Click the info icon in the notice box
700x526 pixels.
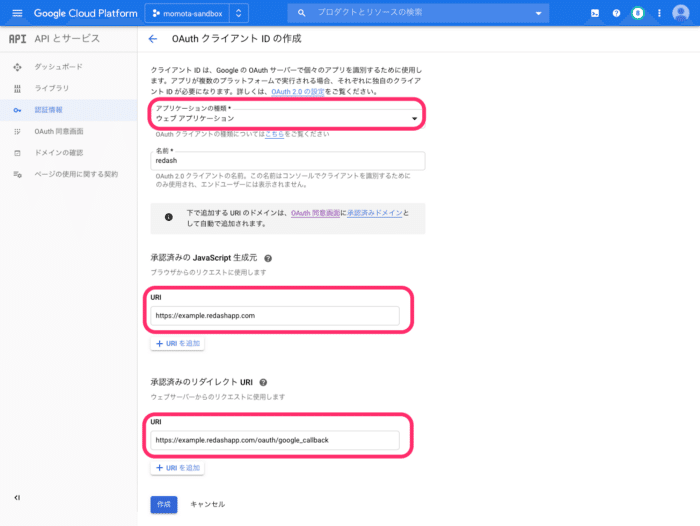(x=169, y=217)
